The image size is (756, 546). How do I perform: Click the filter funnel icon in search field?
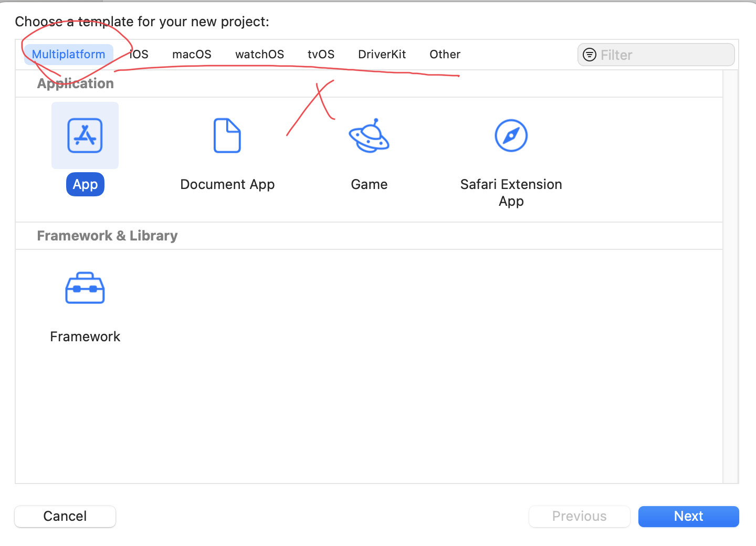tap(589, 54)
